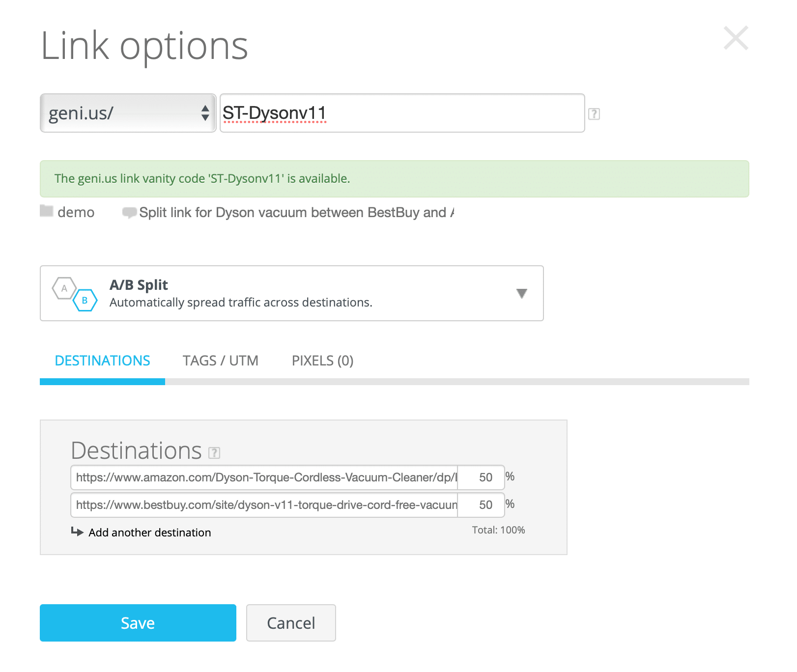Open the PIXELS (0) tab

322,361
